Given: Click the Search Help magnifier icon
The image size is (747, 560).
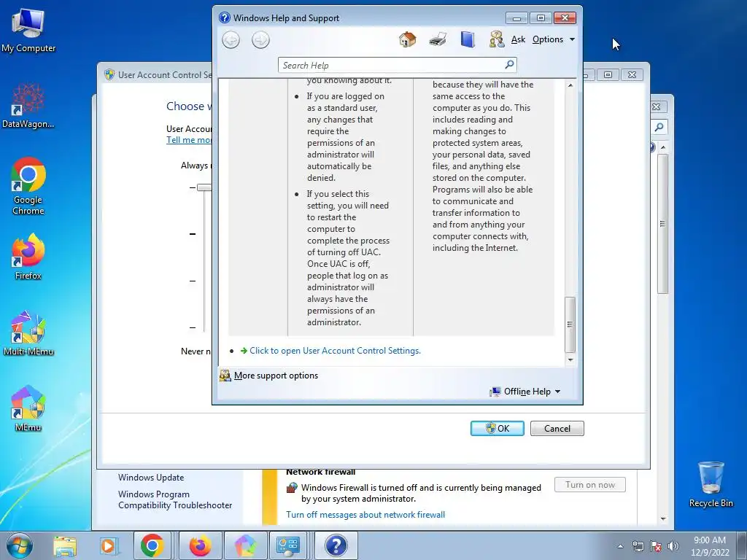Looking at the screenshot, I should coord(509,64).
